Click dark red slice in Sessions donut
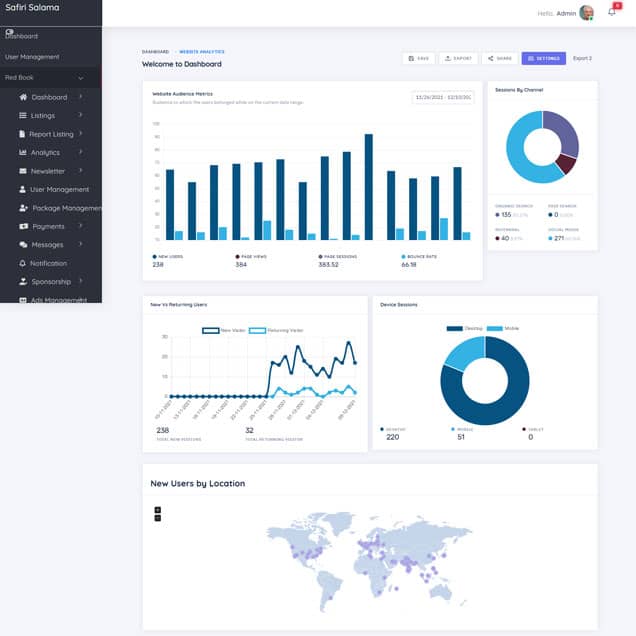The image size is (636, 636). click(566, 163)
